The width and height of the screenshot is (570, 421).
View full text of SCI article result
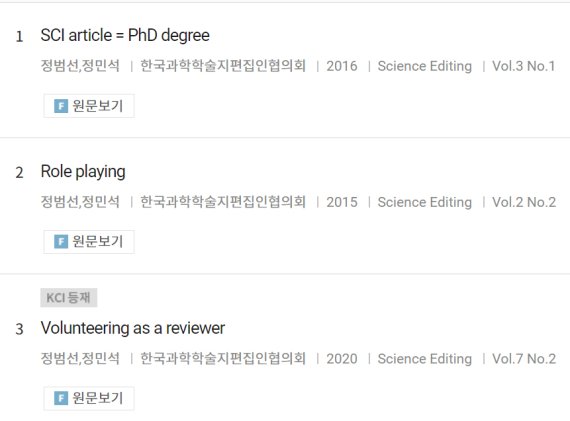tap(89, 106)
